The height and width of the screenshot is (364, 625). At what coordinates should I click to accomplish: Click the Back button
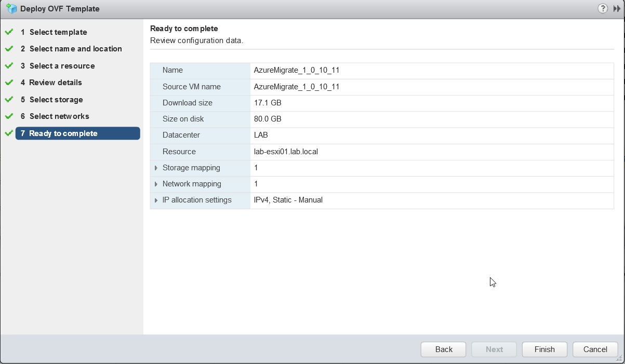click(x=443, y=349)
